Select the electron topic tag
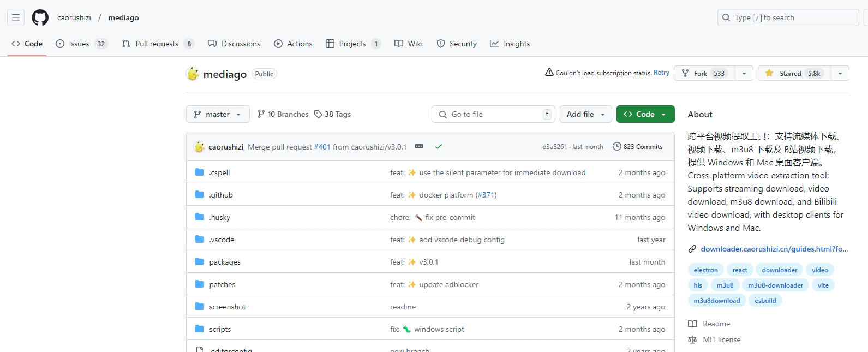The image size is (868, 352). click(x=705, y=270)
